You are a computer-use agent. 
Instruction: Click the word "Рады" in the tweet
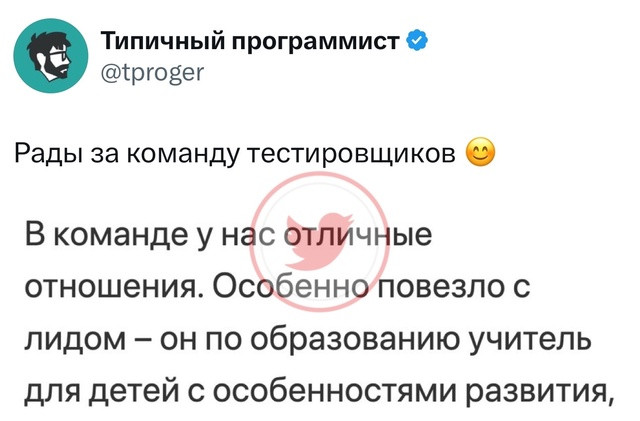pos(45,154)
